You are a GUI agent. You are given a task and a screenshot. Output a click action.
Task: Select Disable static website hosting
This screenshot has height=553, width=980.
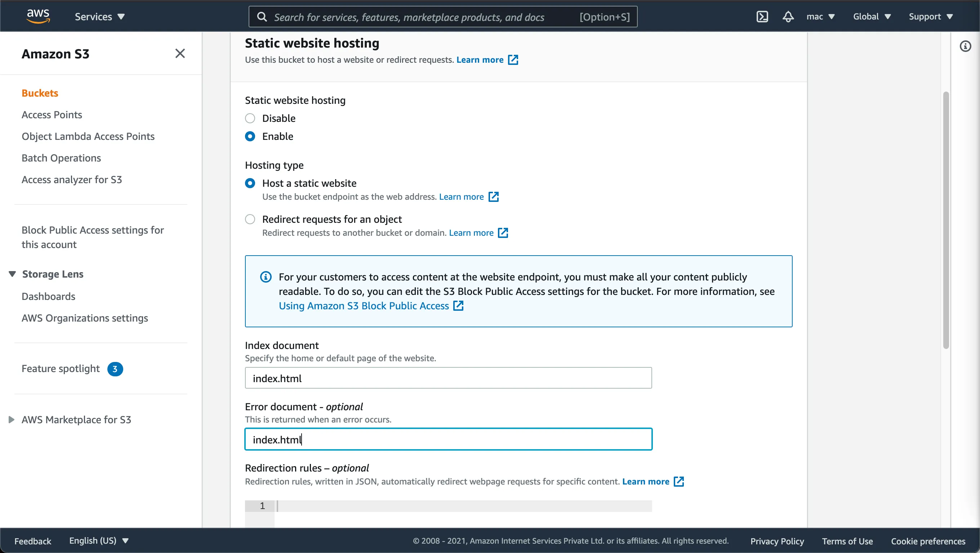(x=250, y=118)
